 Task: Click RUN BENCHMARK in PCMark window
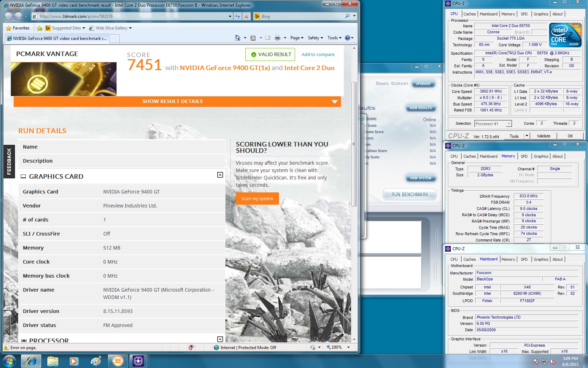409,195
